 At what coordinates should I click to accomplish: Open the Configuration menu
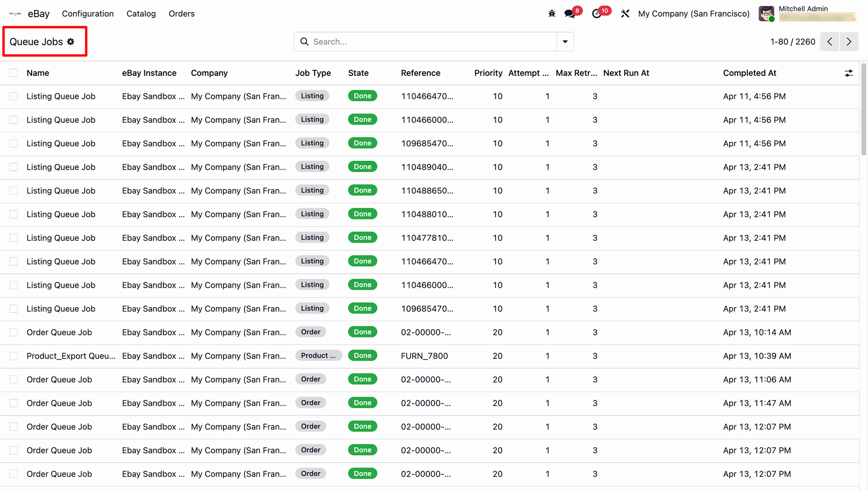(x=88, y=14)
